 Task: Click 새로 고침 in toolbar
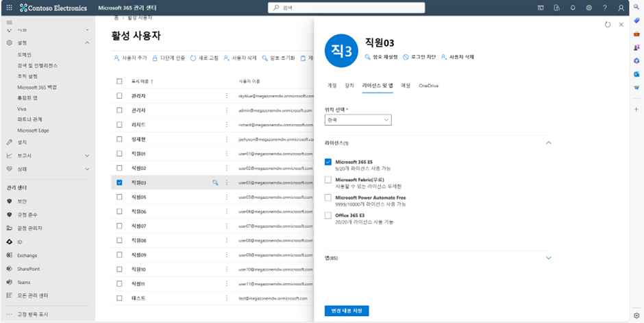tap(204, 58)
